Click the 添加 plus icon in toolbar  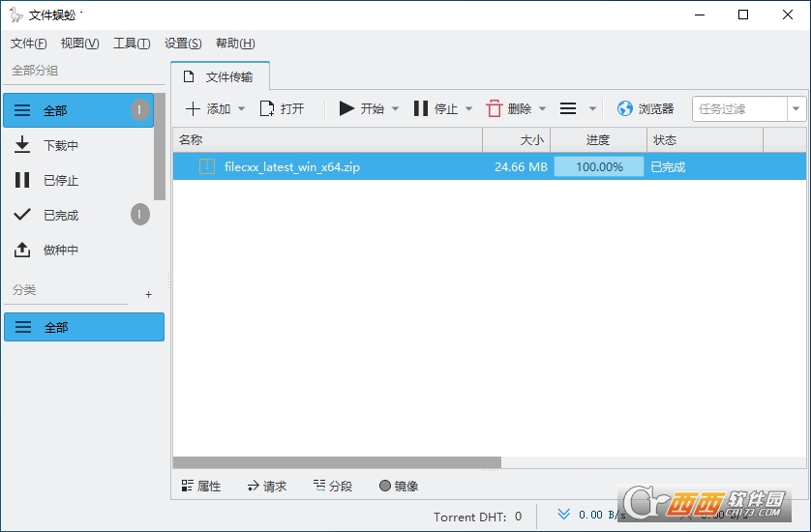point(193,109)
